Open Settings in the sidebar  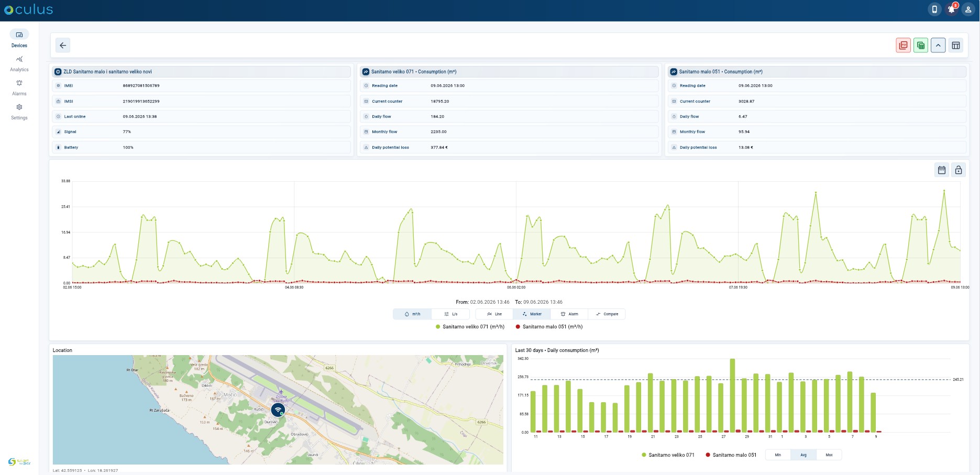(19, 112)
